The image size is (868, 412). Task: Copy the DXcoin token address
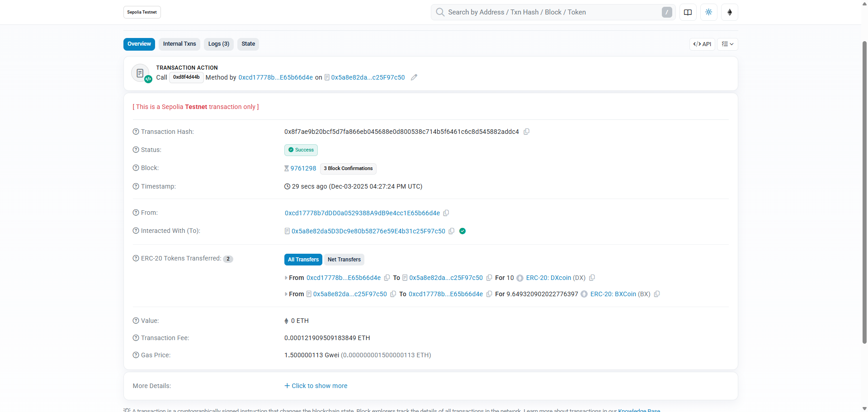(x=592, y=278)
